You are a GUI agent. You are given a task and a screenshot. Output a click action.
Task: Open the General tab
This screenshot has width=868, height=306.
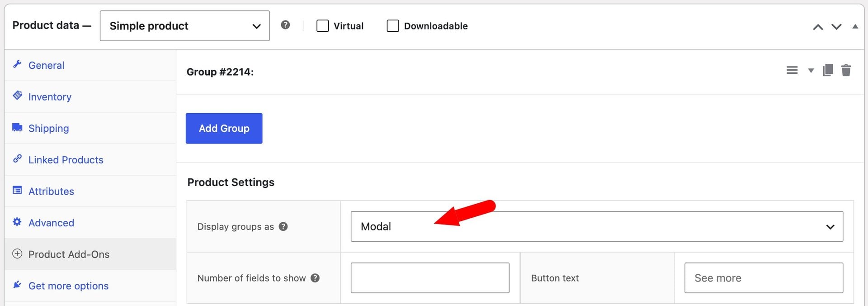pyautogui.click(x=90, y=65)
